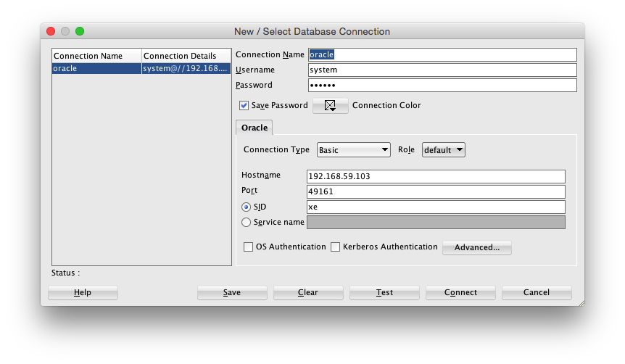Click the Test button
The image size is (625, 364).
click(384, 292)
